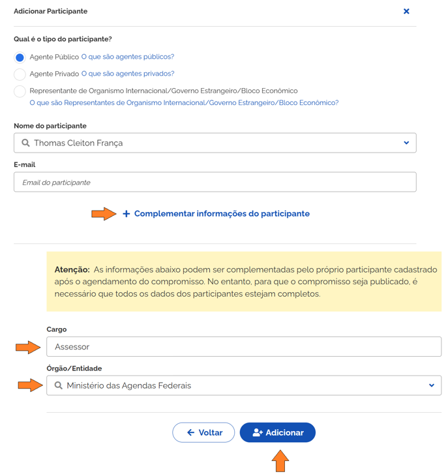Select the Agente Privado radio option
Viewport: 448px width, 476px height.
20,74
